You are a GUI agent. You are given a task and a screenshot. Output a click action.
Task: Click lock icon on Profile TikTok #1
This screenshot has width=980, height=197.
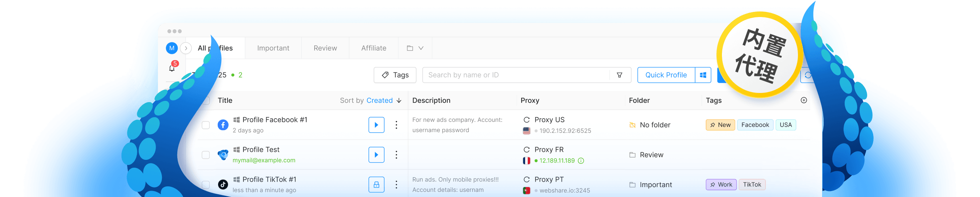tap(376, 185)
